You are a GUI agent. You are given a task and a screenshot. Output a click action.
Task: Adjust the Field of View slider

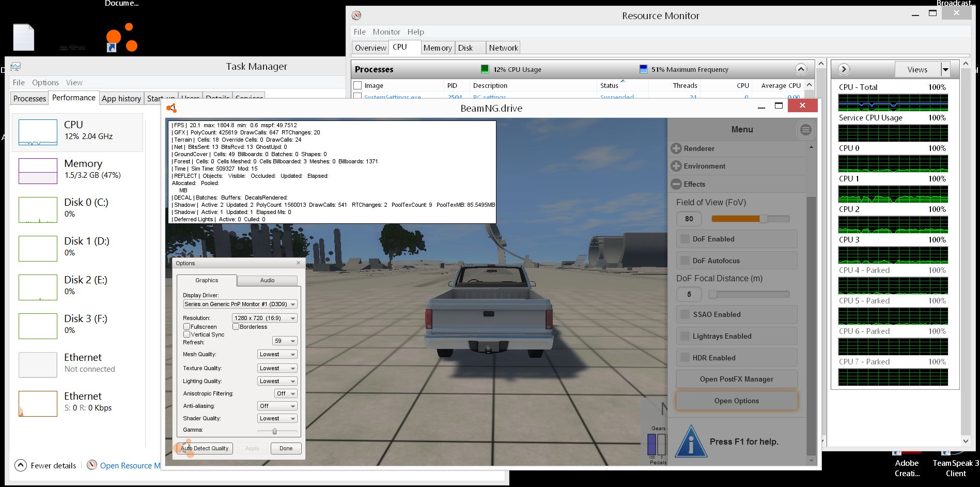point(751,219)
